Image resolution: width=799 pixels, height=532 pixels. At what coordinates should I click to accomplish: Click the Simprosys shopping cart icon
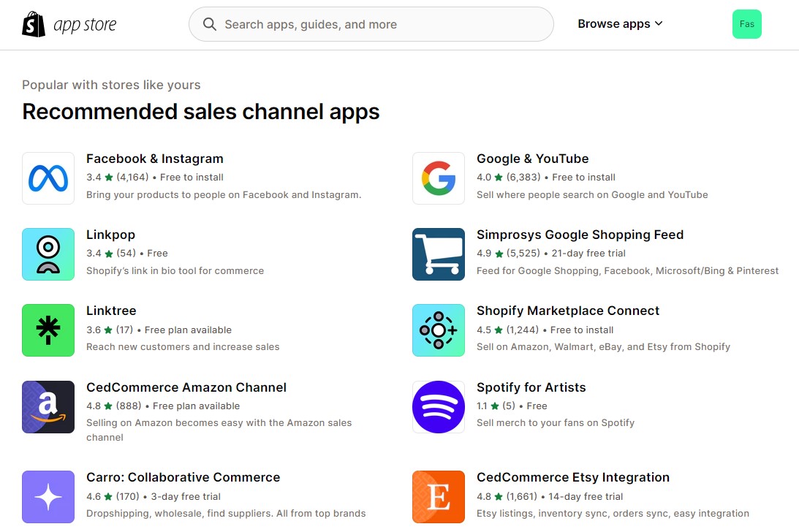[x=439, y=254]
